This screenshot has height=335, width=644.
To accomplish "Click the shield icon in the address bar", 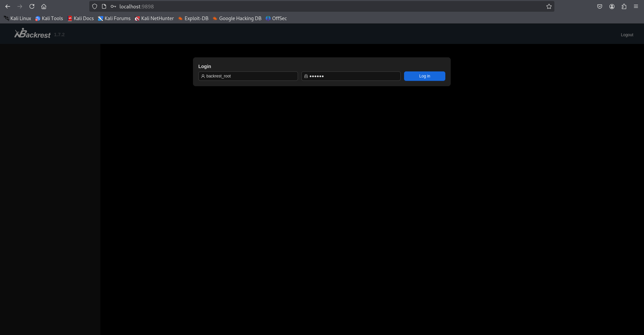I will tap(94, 6).
